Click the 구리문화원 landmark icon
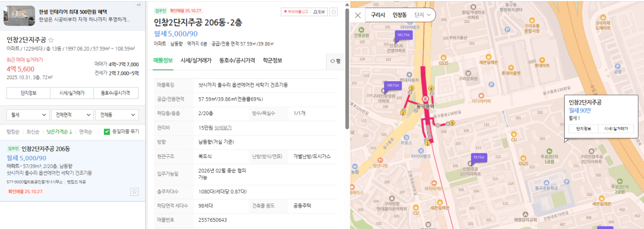The height and width of the screenshot is (229, 644). pyautogui.click(x=468, y=73)
